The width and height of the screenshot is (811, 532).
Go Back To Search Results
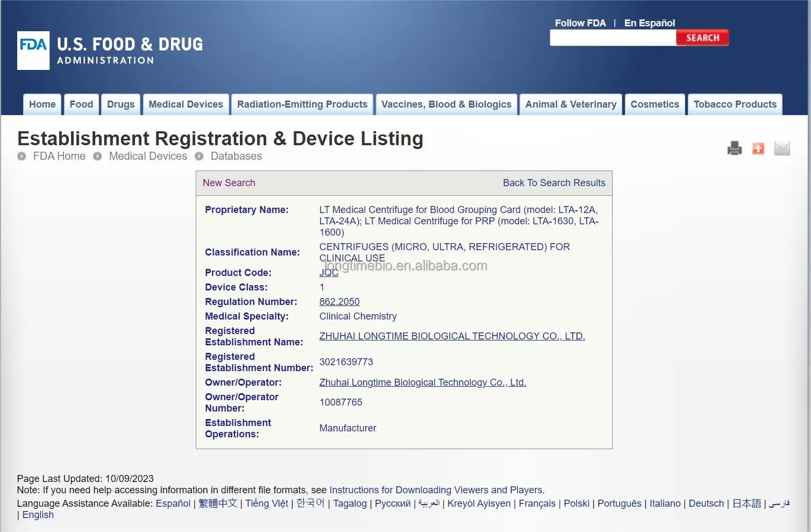click(x=553, y=183)
